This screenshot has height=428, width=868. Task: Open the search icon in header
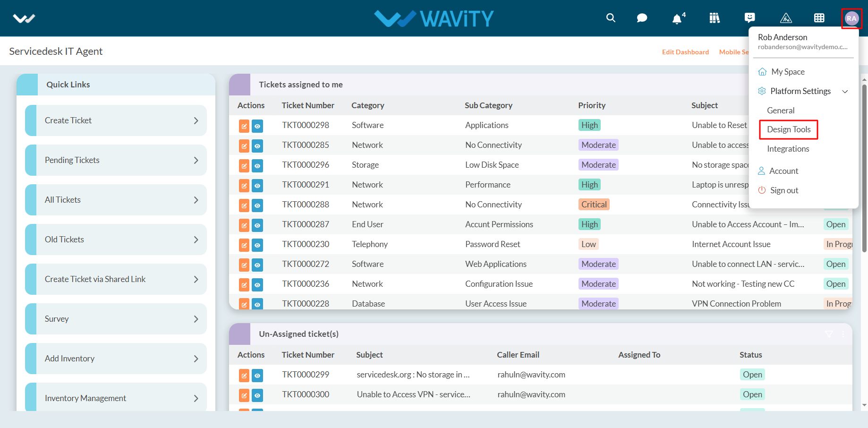tap(611, 18)
